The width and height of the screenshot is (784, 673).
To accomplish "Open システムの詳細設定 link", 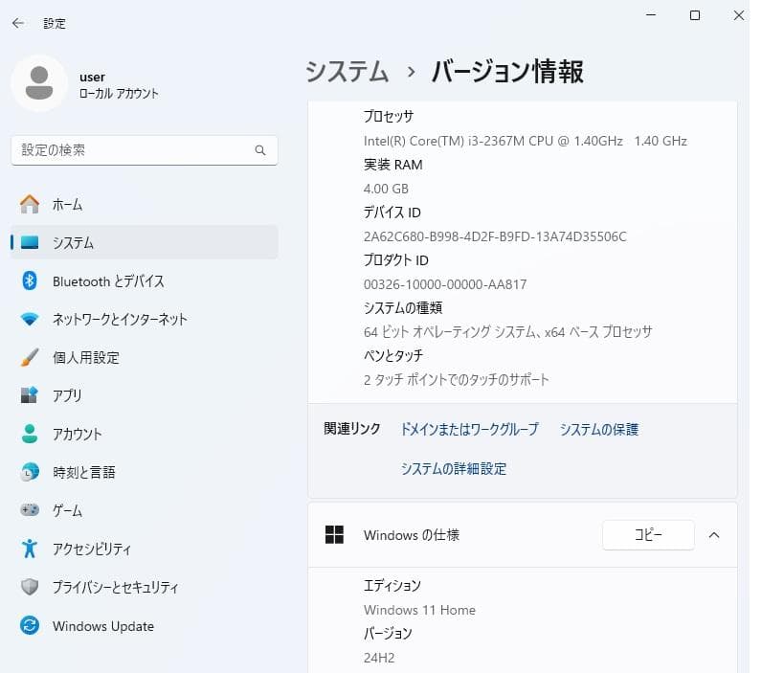I will pyautogui.click(x=454, y=468).
